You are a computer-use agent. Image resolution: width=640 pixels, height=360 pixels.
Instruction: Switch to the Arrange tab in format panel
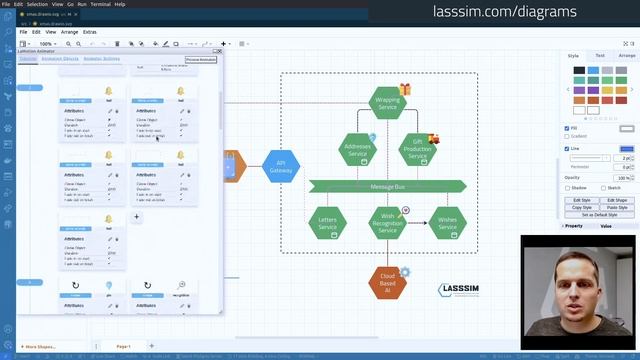[627, 56]
